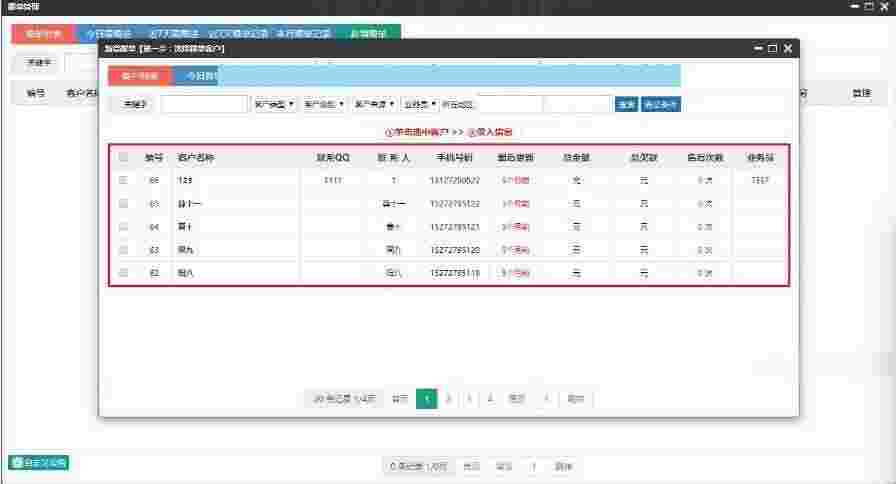Click red last-update text in row 66
896x484 pixels.
pos(515,180)
